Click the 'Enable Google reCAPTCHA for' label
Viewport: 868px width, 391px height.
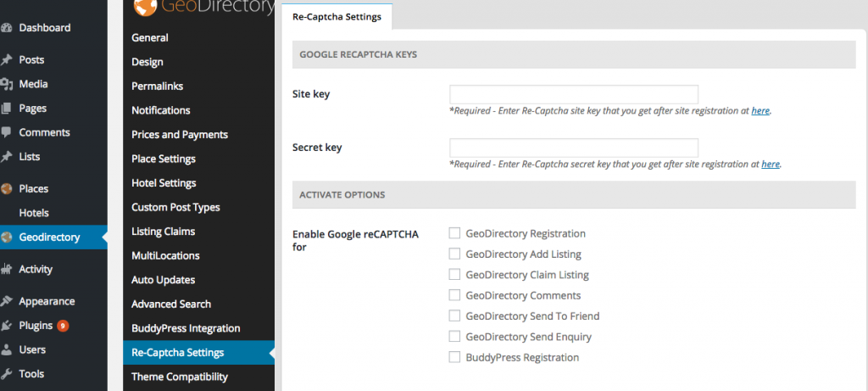pos(355,240)
